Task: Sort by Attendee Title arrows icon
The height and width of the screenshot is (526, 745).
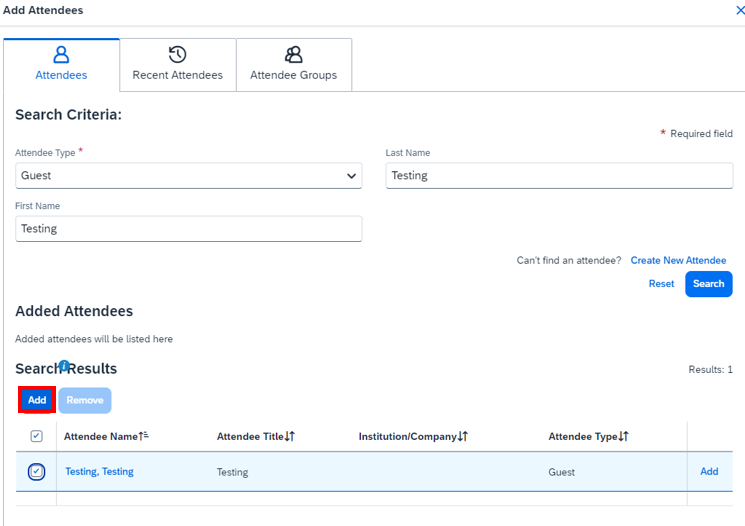Action: [290, 437]
